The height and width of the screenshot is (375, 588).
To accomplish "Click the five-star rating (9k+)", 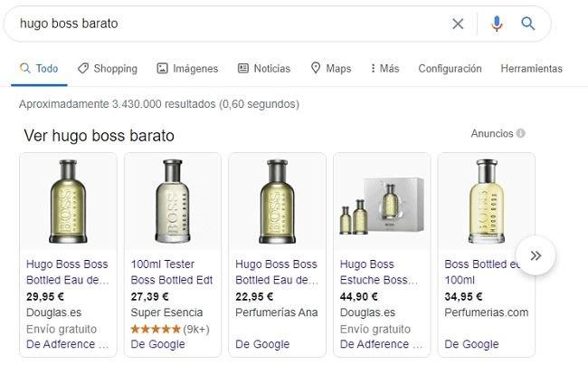I will [x=170, y=329].
